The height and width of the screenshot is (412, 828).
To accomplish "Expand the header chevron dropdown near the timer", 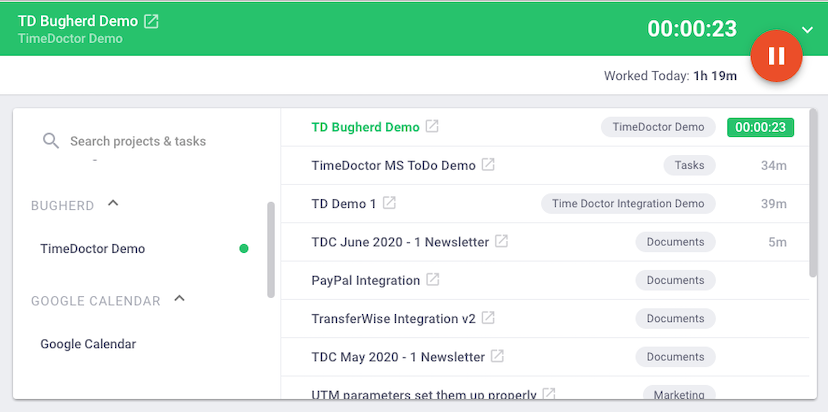I will (807, 30).
